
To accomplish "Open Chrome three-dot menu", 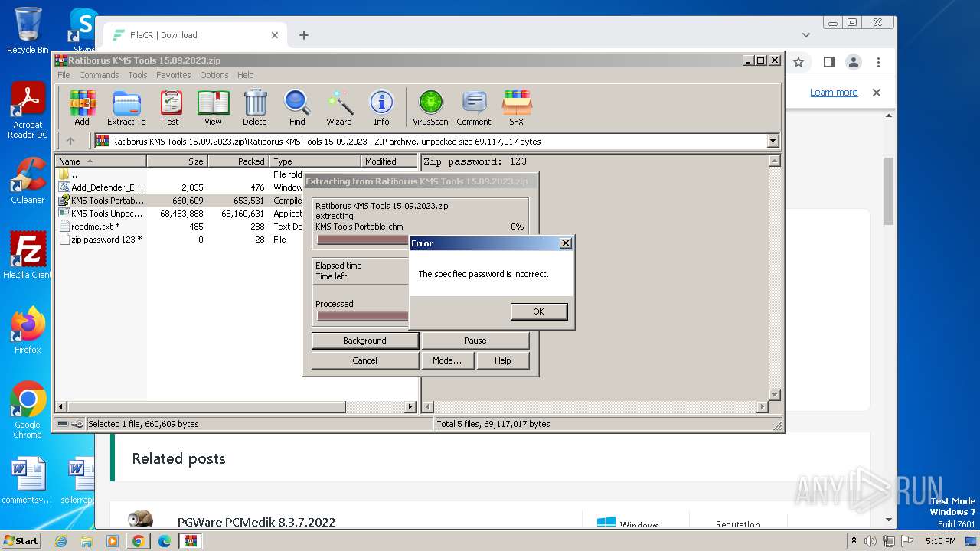I will coord(878,62).
